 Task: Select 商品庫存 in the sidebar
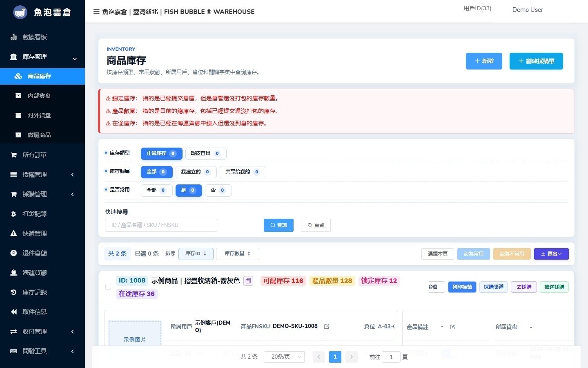(x=42, y=76)
